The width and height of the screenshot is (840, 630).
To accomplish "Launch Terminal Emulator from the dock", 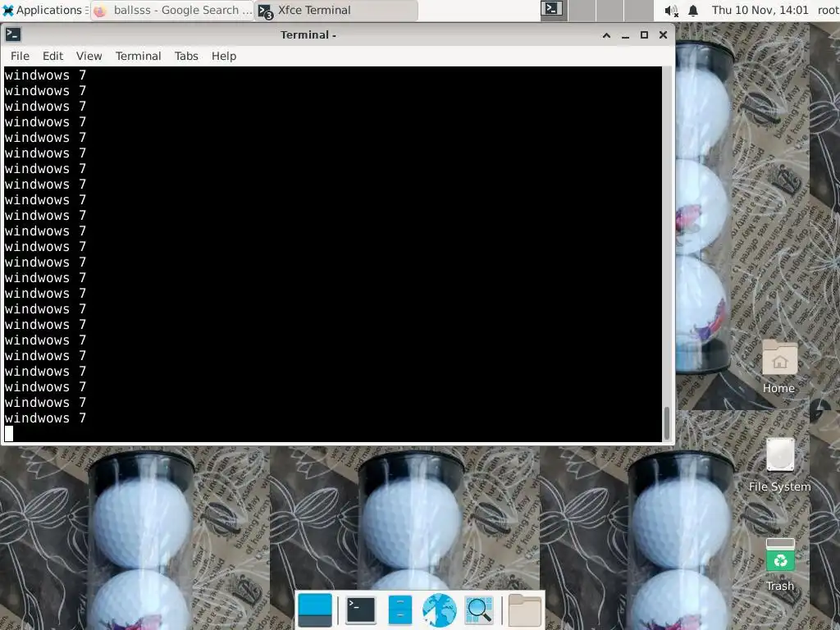I will pyautogui.click(x=361, y=610).
